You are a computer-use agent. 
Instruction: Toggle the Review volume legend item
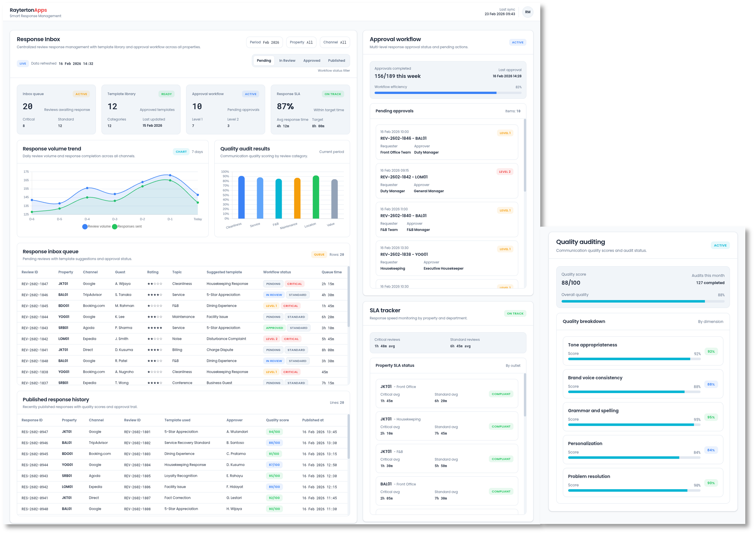point(97,226)
